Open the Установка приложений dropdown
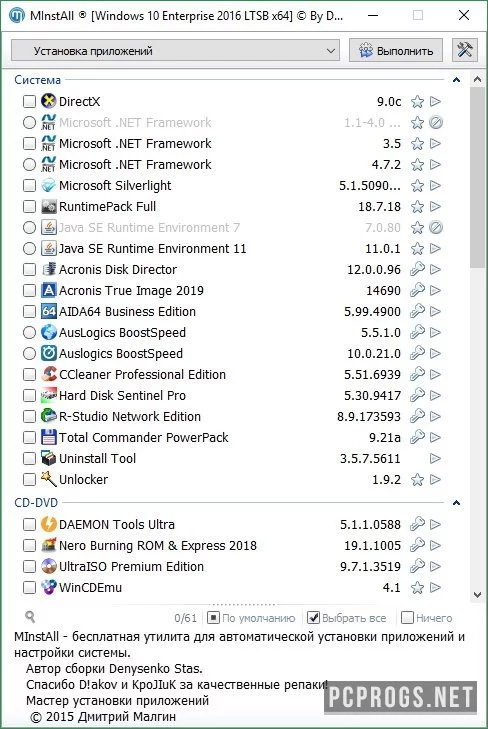 (x=175, y=50)
